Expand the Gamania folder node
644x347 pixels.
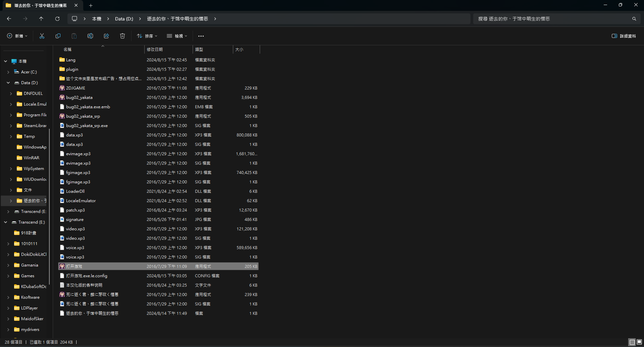coord(8,265)
